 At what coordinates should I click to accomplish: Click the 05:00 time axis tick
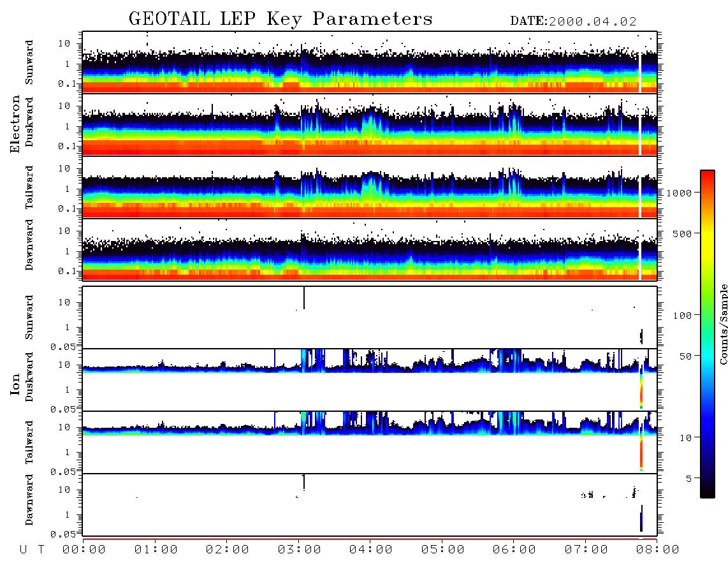(443, 550)
